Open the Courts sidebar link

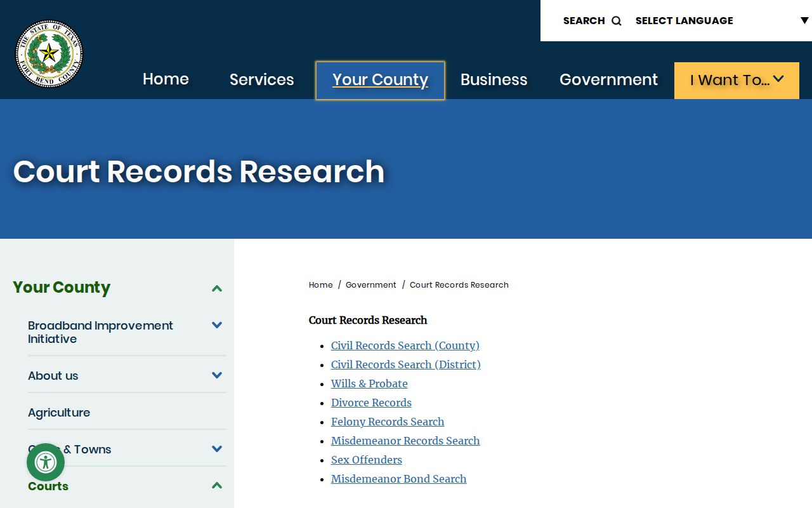[x=48, y=486]
